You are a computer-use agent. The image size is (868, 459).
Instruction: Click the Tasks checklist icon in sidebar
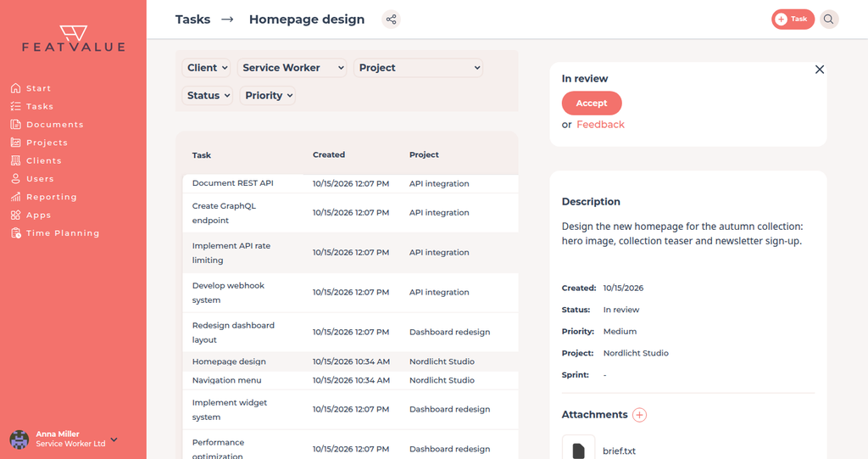[x=15, y=106]
